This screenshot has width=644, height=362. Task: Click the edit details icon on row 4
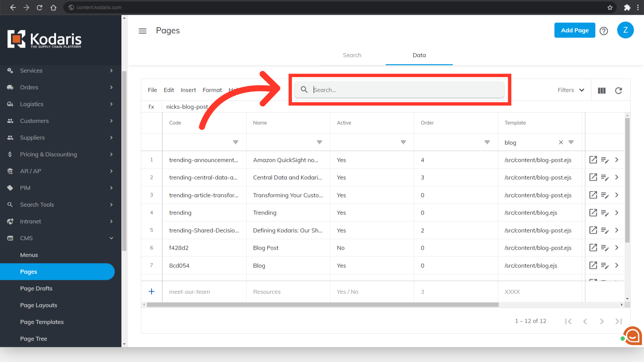[605, 213]
